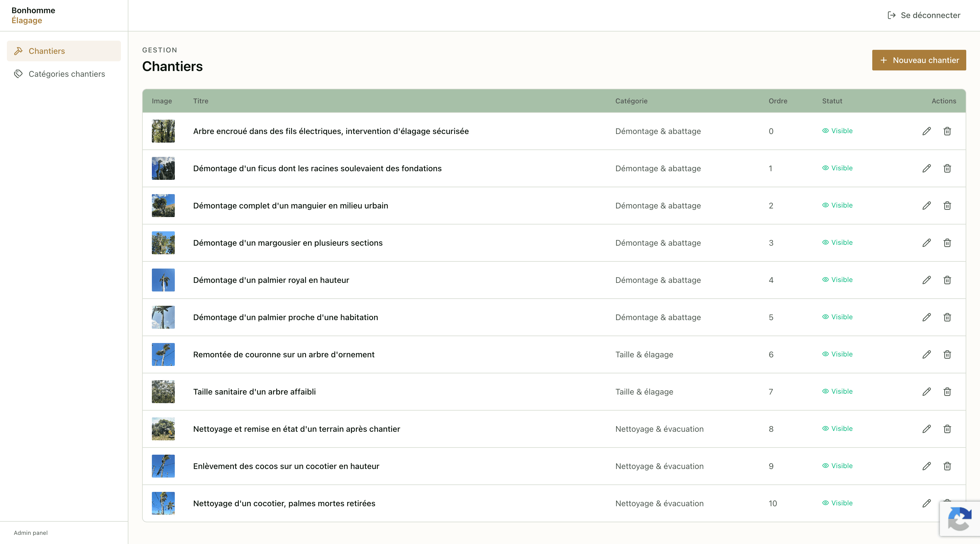Edit the manguier en milieu urbain row
The image size is (980, 544).
coord(926,206)
